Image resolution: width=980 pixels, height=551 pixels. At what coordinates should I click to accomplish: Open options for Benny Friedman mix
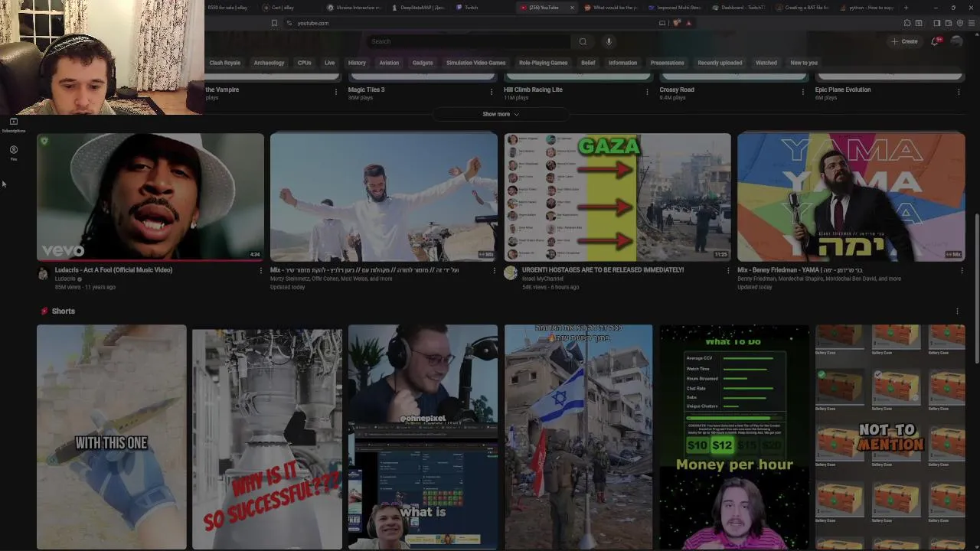pos(962,270)
